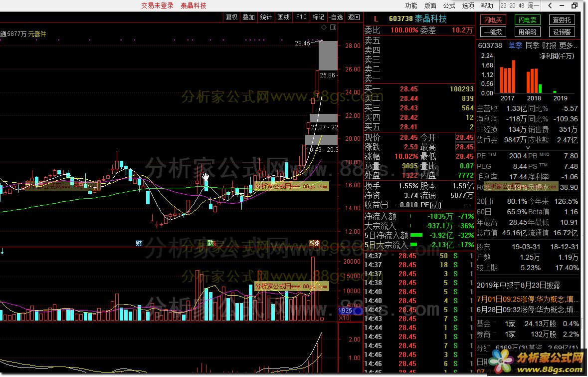Click the L icon beside stock code
Viewport: 588px width, 377px height.
(x=376, y=19)
